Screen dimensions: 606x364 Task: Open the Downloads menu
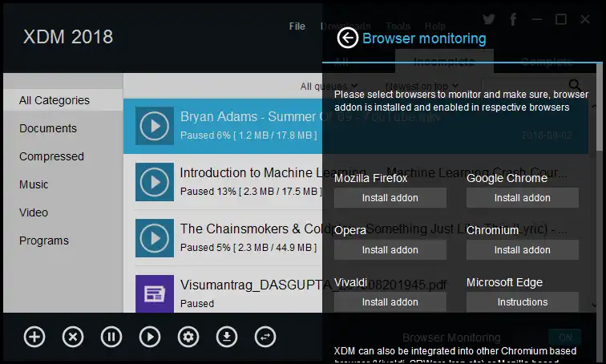click(345, 26)
